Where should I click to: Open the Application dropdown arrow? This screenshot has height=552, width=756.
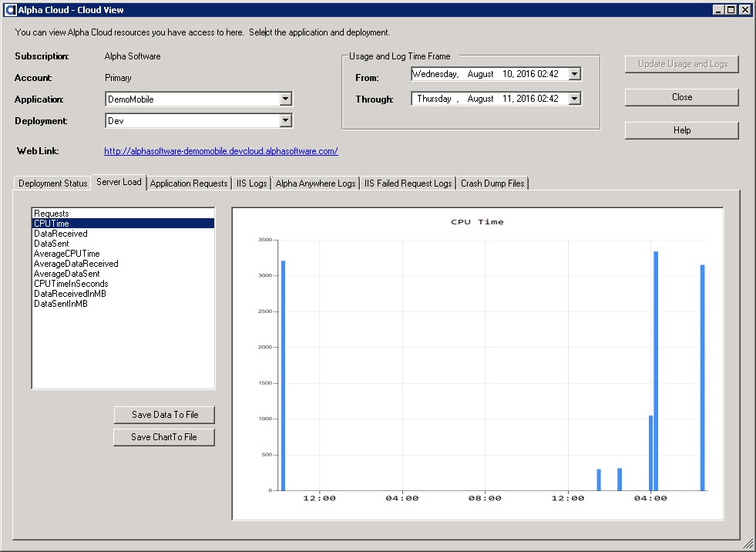pos(285,99)
